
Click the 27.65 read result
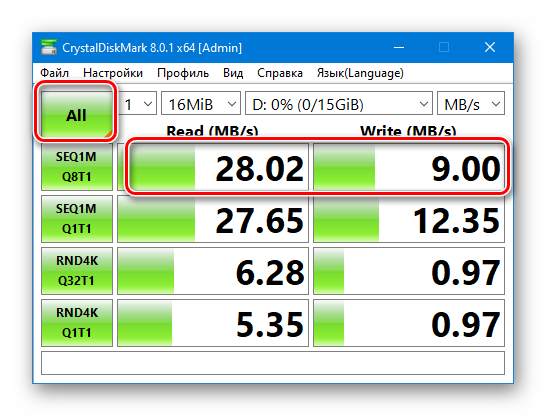coord(213,219)
